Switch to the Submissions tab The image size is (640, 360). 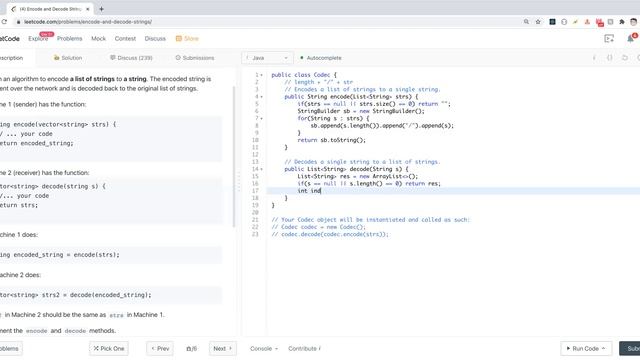pyautogui.click(x=195, y=58)
